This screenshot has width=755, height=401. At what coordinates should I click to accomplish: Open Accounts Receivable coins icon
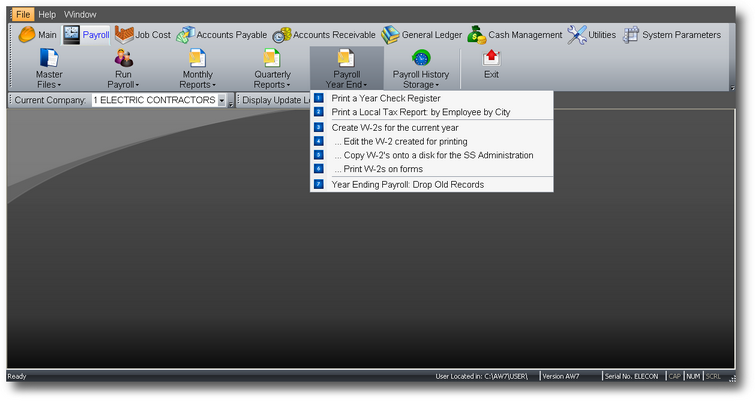coord(282,35)
